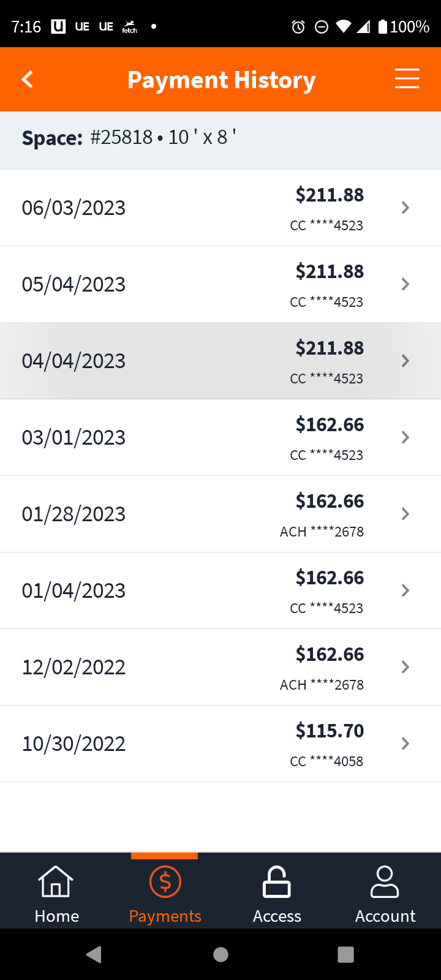Switch to the Account tab label
The width and height of the screenshot is (441, 980).
click(385, 916)
